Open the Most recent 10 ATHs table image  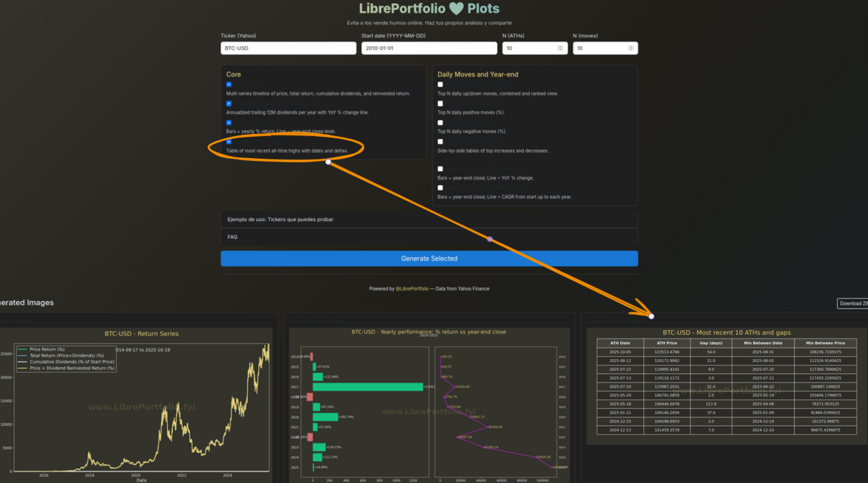point(726,384)
